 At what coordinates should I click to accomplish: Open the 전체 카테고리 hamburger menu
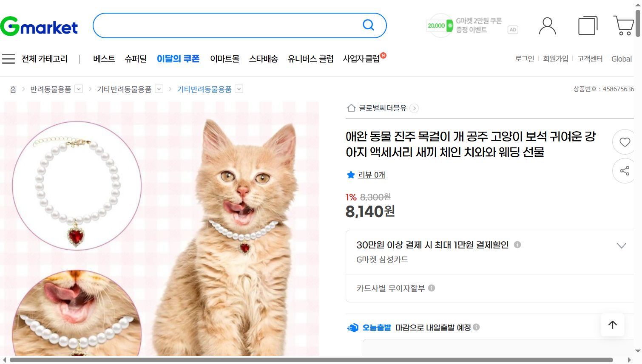(9, 59)
